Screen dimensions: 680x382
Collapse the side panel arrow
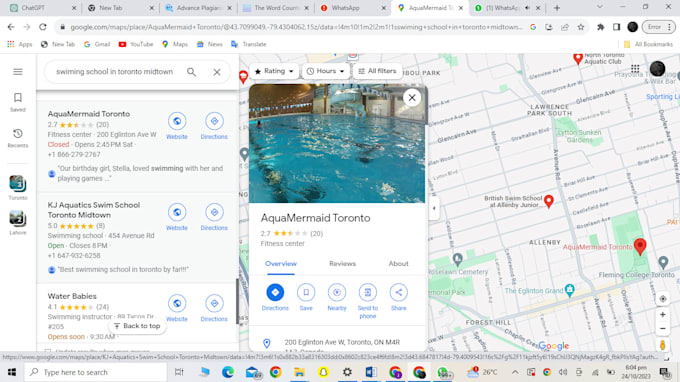point(434,208)
